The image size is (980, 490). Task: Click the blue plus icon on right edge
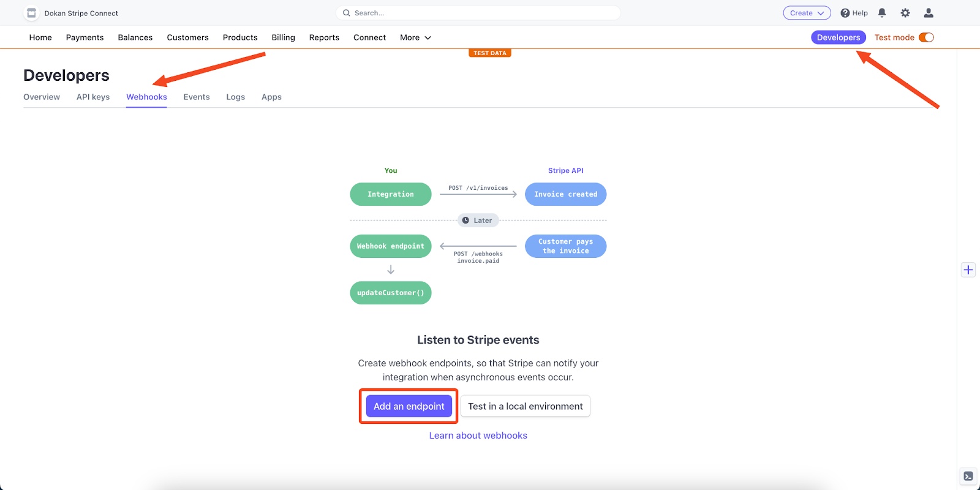(968, 269)
